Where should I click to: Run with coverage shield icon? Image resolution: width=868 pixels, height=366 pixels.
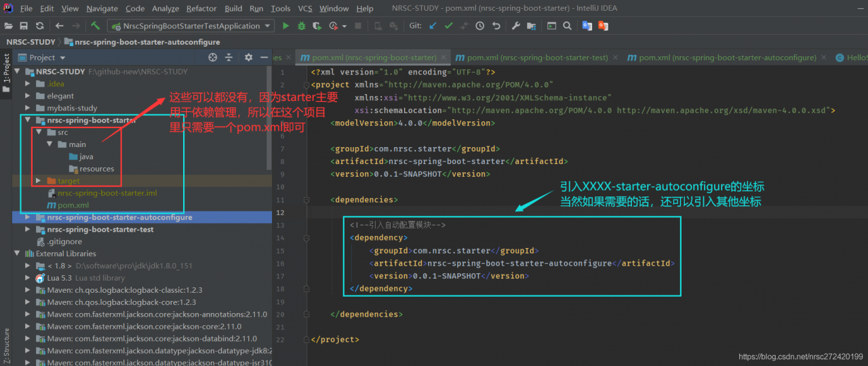(317, 26)
